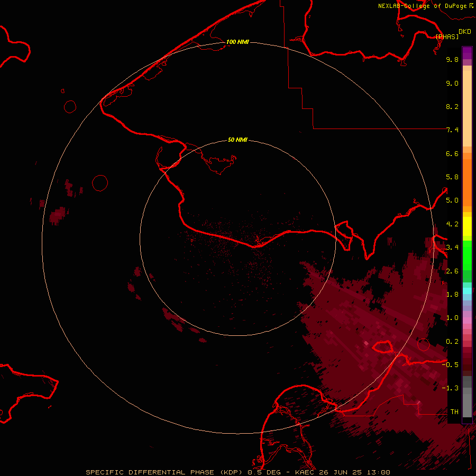
Task: Pick the yellow band on the color bar
Action: coord(467,226)
